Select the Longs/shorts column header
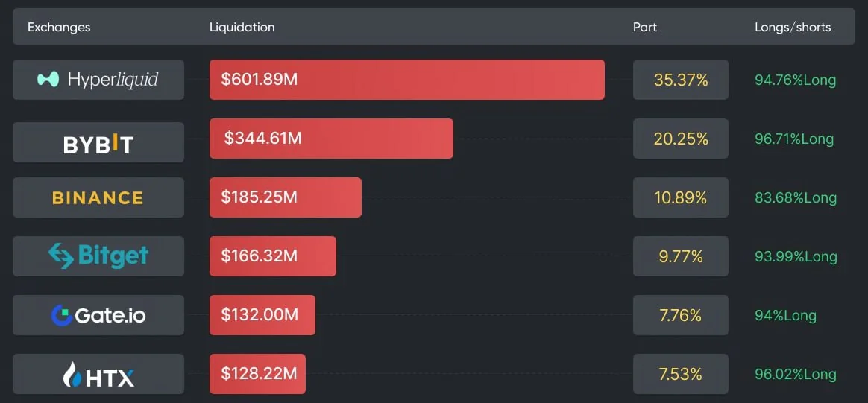This screenshot has width=868, height=403. 793,27
